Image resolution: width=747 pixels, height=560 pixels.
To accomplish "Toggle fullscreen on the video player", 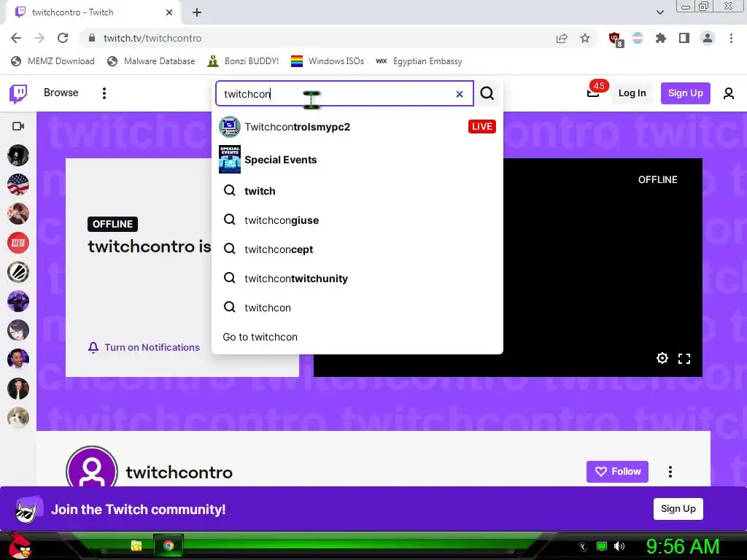I will pyautogui.click(x=684, y=359).
